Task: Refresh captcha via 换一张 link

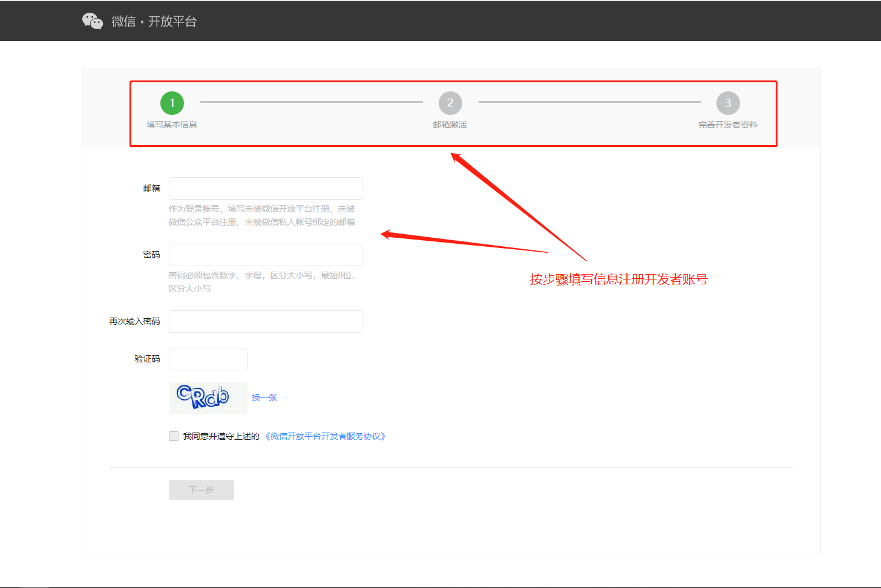Action: click(x=264, y=397)
